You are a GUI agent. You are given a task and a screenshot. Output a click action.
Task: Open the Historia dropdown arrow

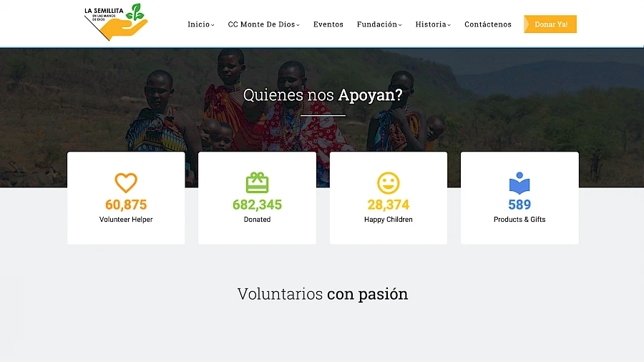[x=449, y=24]
